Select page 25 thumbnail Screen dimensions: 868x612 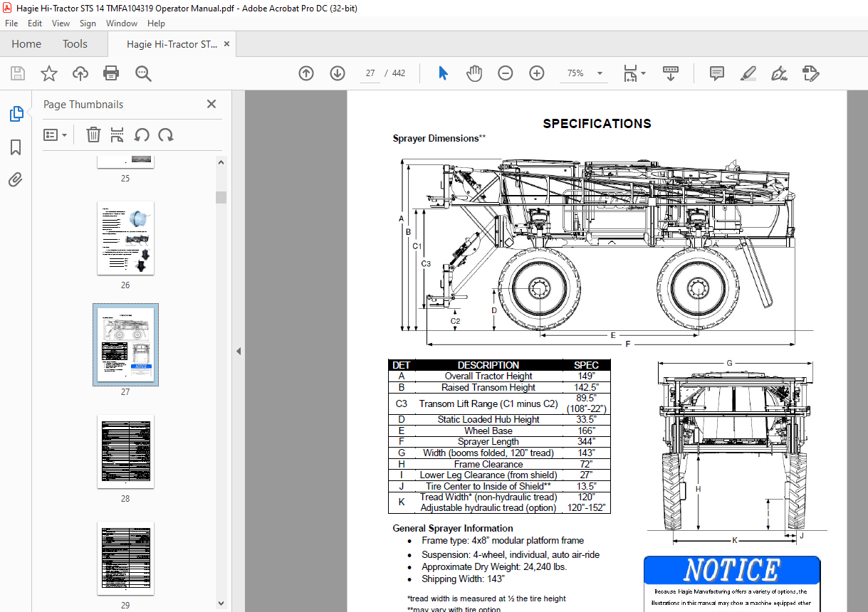[x=125, y=162]
